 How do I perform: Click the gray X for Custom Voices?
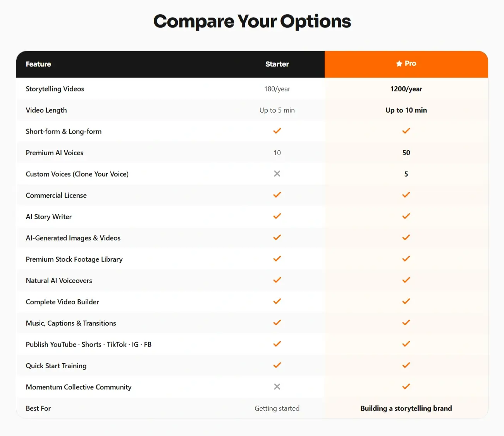pyautogui.click(x=277, y=173)
